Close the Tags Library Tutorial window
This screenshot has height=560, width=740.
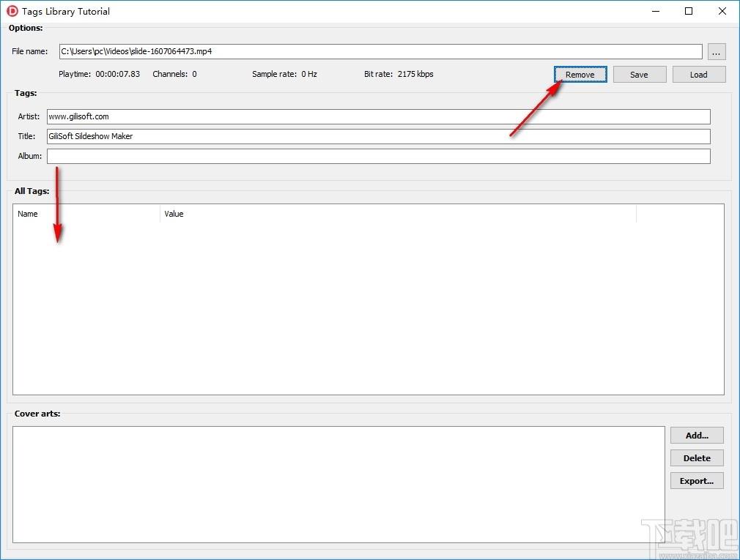click(722, 11)
